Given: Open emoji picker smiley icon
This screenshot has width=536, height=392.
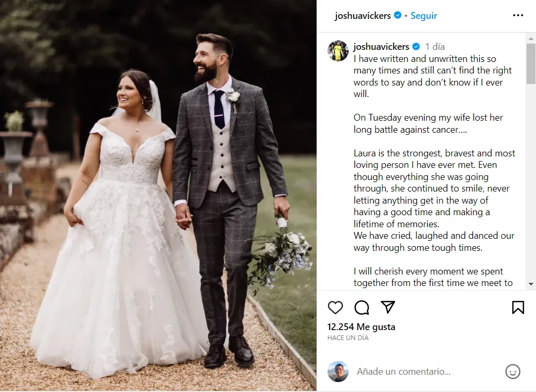Looking at the screenshot, I should tap(512, 372).
